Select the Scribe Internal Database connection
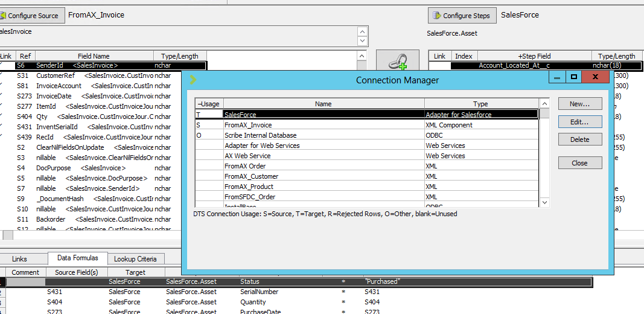Screen dimensions: 644x314 366,135
